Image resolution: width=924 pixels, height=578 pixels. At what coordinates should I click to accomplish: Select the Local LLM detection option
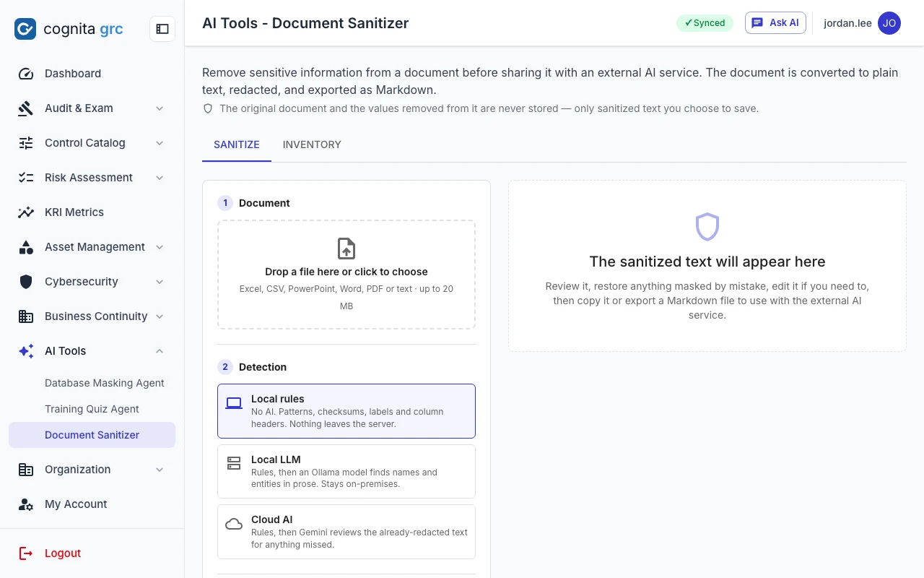coord(346,471)
